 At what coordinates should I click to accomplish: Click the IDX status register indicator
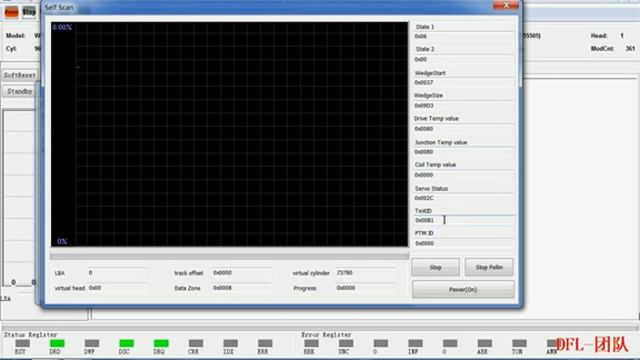pyautogui.click(x=230, y=344)
